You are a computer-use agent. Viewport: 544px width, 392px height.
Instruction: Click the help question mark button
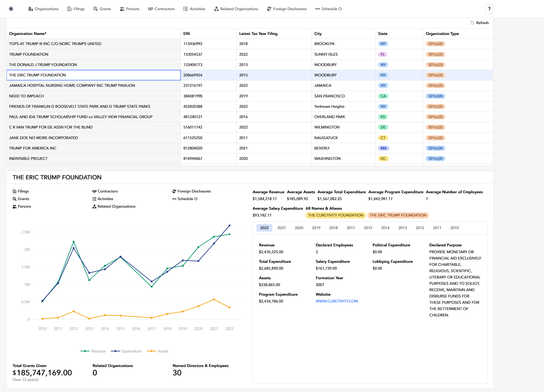[x=489, y=9]
